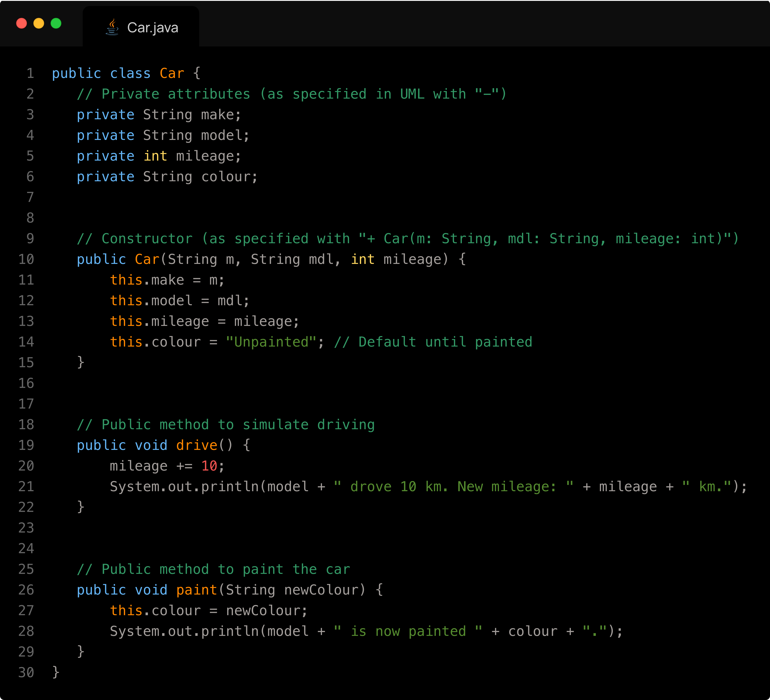Click line number 19 in gutter
The width and height of the screenshot is (770, 700).
pos(26,445)
